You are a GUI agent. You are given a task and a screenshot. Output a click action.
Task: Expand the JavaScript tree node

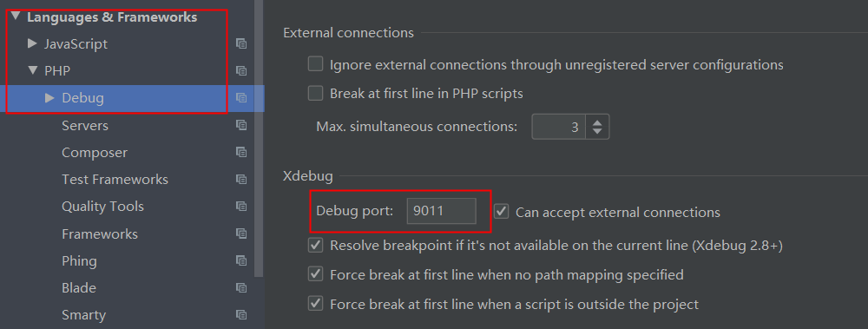[x=32, y=43]
